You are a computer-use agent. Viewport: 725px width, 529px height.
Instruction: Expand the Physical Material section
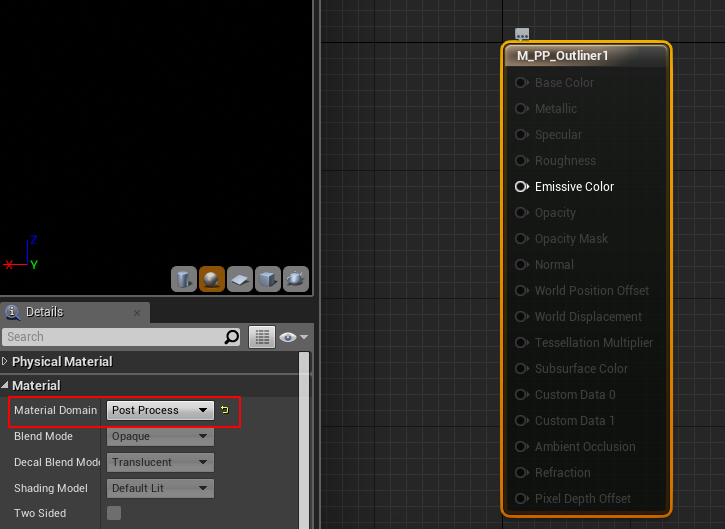click(5, 361)
